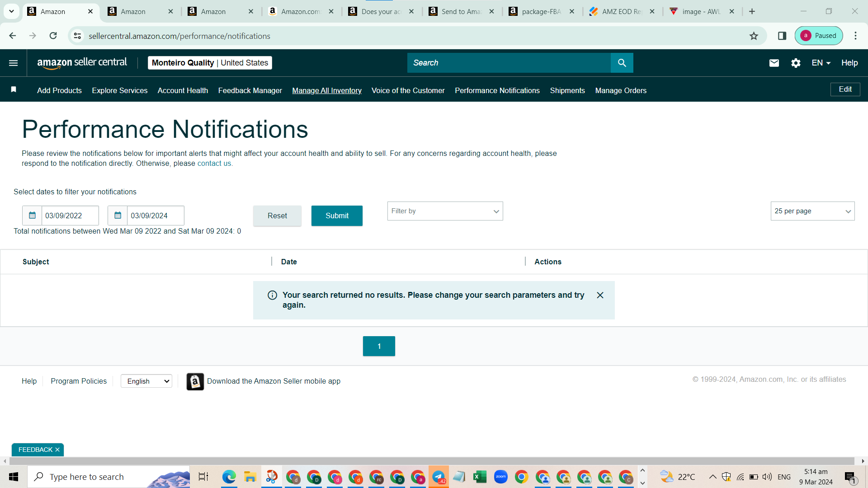Bookmark this page with the star icon

click(x=754, y=36)
